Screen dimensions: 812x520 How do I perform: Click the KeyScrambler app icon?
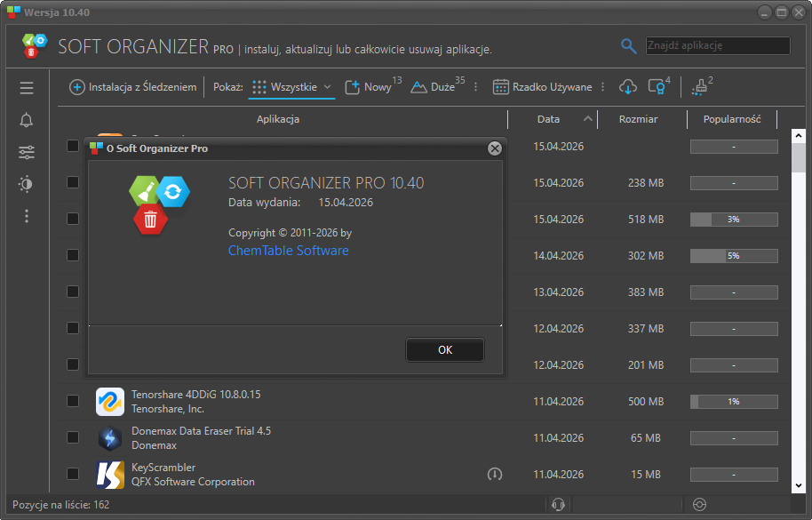pyautogui.click(x=110, y=475)
